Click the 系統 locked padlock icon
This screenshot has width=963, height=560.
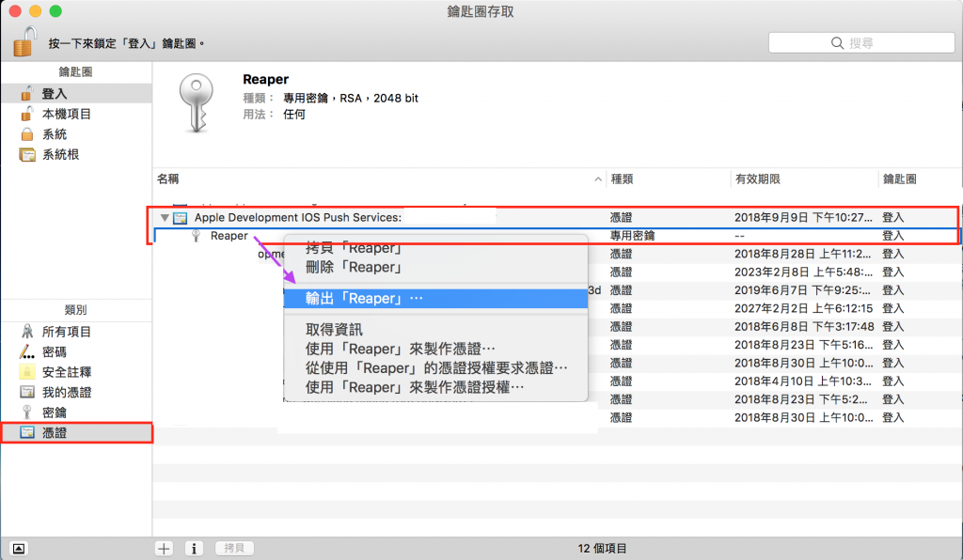tap(27, 133)
